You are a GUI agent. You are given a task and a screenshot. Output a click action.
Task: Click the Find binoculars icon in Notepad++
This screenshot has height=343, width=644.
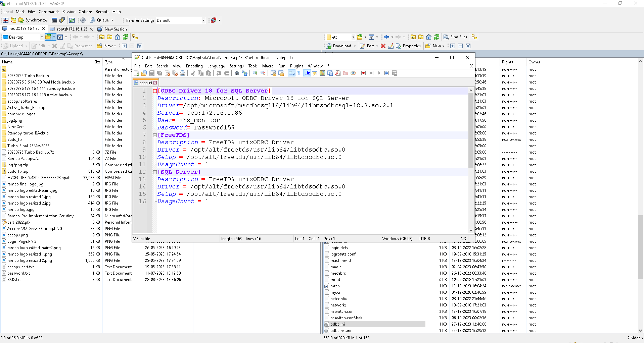tap(237, 73)
